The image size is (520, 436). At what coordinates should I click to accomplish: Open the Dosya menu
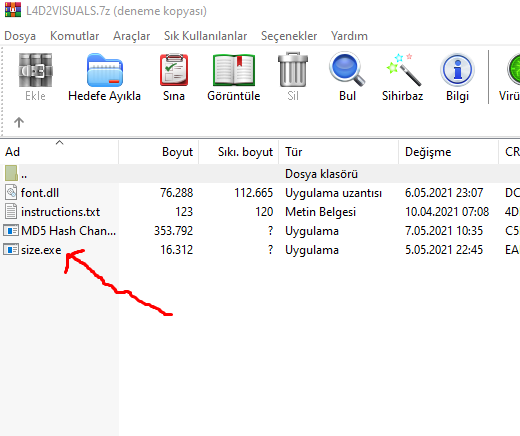(x=20, y=36)
